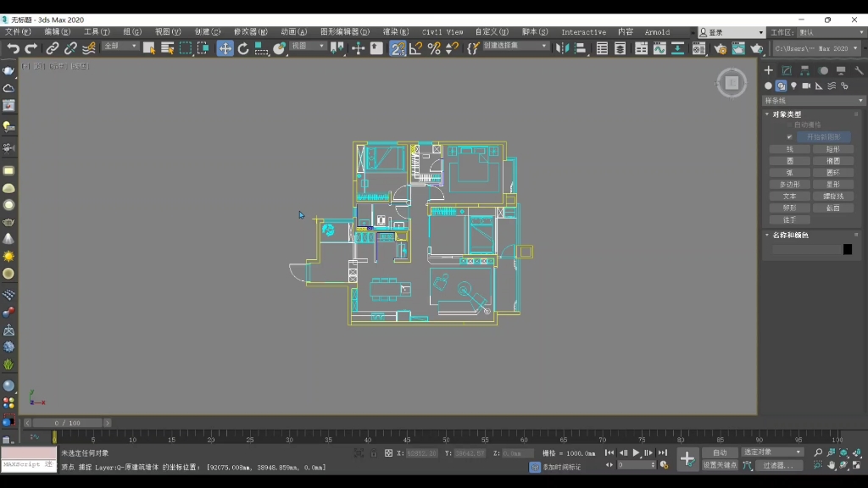Open the 修改器 menu

250,32
